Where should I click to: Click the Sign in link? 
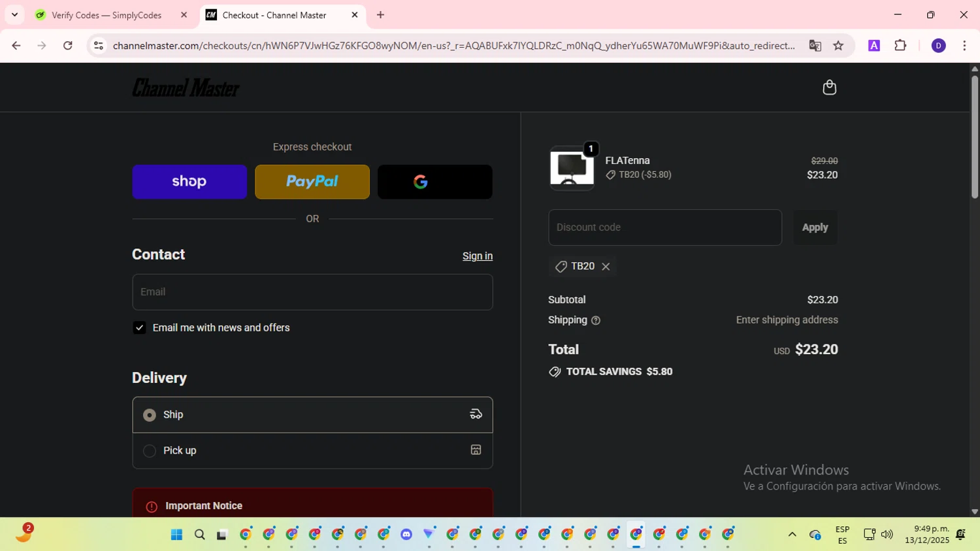[478, 256]
